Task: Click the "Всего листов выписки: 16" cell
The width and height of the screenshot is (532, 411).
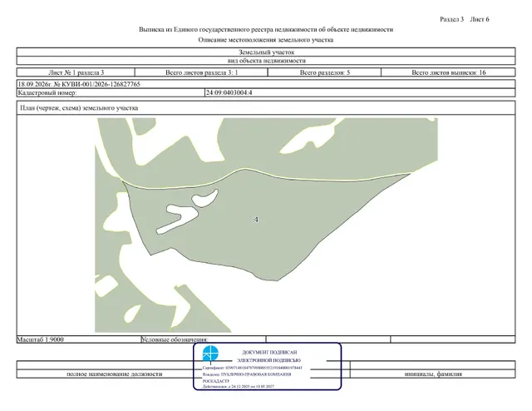Action: (x=449, y=72)
